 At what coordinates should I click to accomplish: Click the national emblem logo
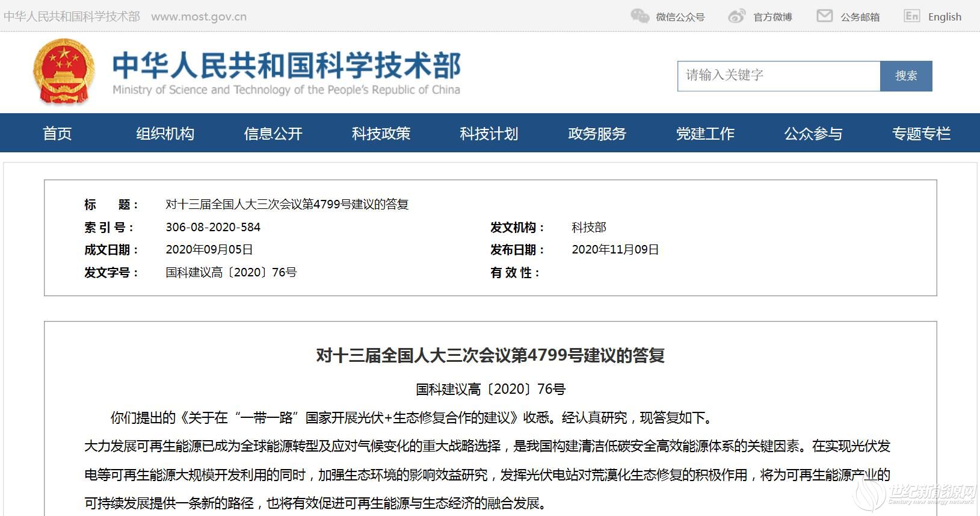(64, 72)
